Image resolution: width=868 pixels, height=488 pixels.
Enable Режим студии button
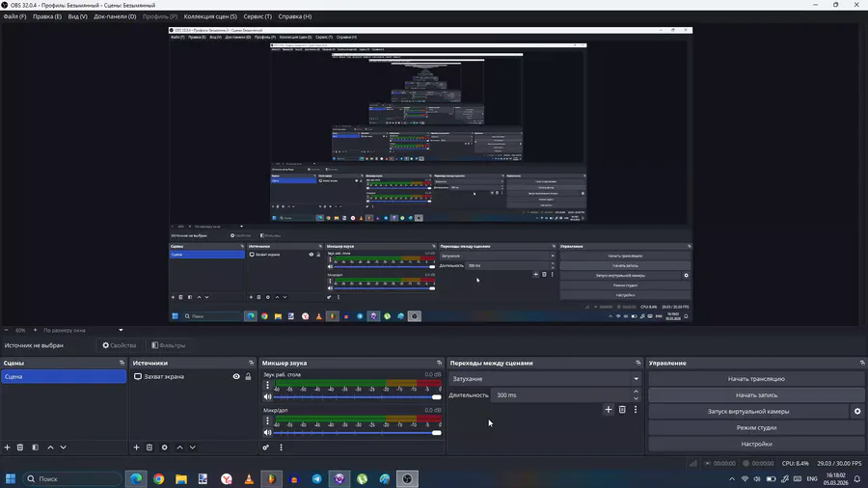(x=756, y=427)
